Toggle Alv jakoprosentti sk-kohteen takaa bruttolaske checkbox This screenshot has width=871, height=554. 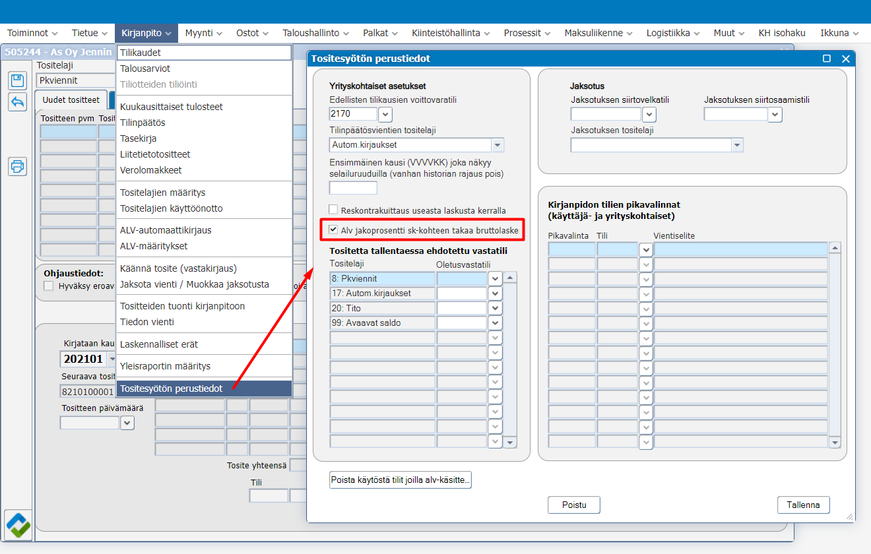[334, 230]
